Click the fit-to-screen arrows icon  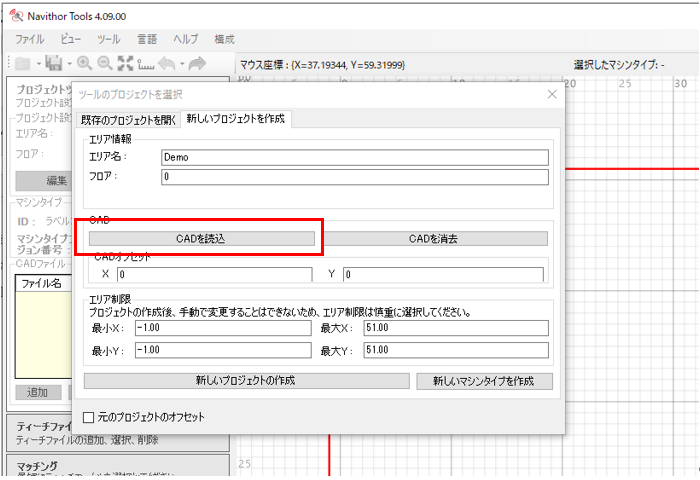pyautogui.click(x=125, y=63)
